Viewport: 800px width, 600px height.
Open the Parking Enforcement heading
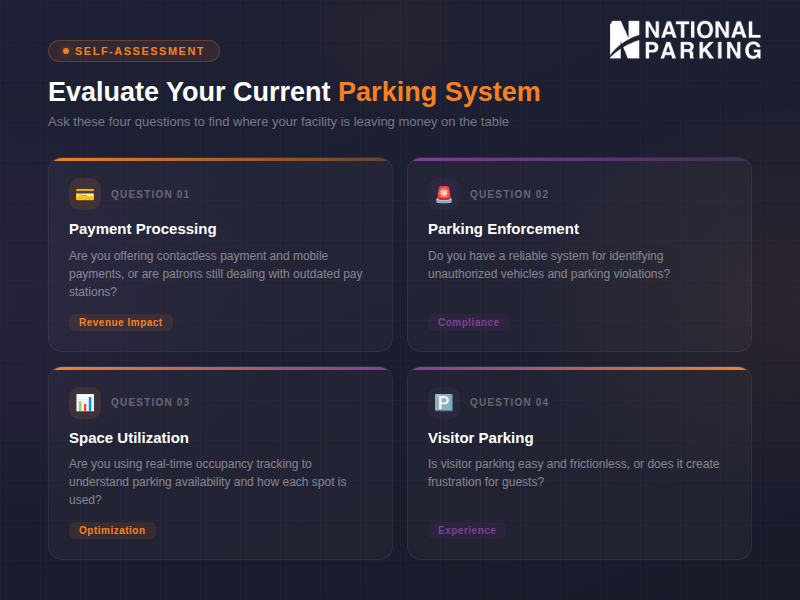tap(503, 229)
